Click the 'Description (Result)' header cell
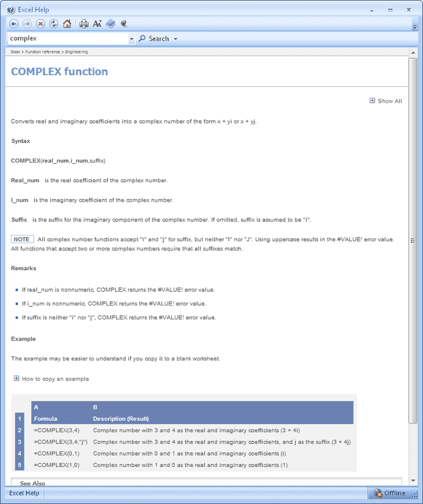The image size is (423, 504). [121, 419]
